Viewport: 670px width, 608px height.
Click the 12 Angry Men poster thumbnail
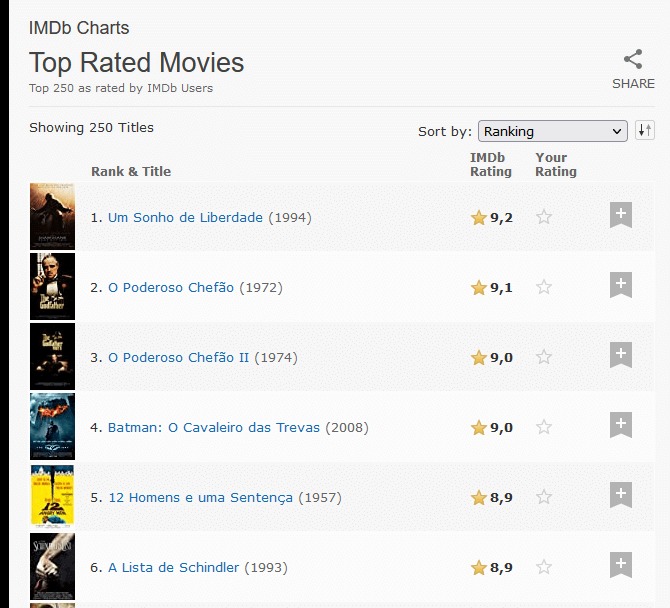pos(52,496)
